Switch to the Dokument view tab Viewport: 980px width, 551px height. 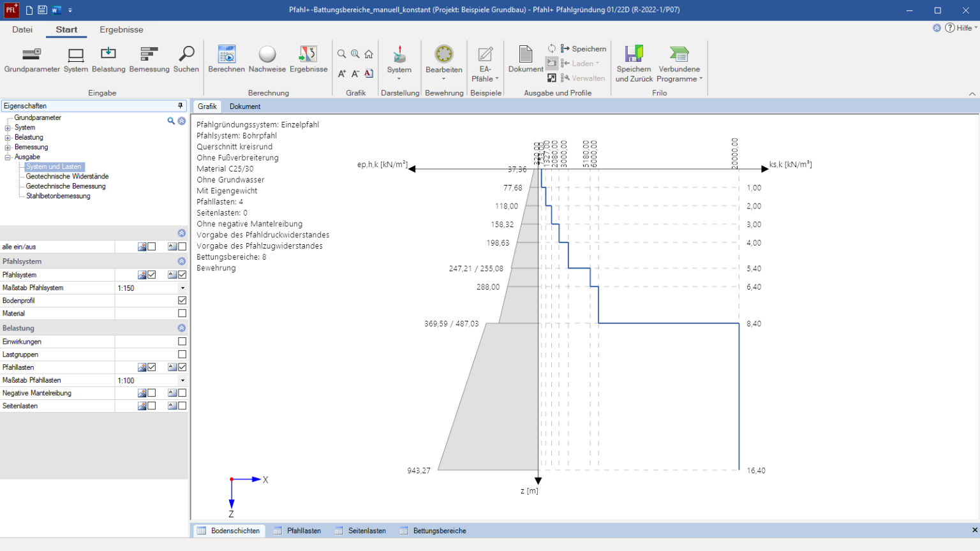click(245, 107)
